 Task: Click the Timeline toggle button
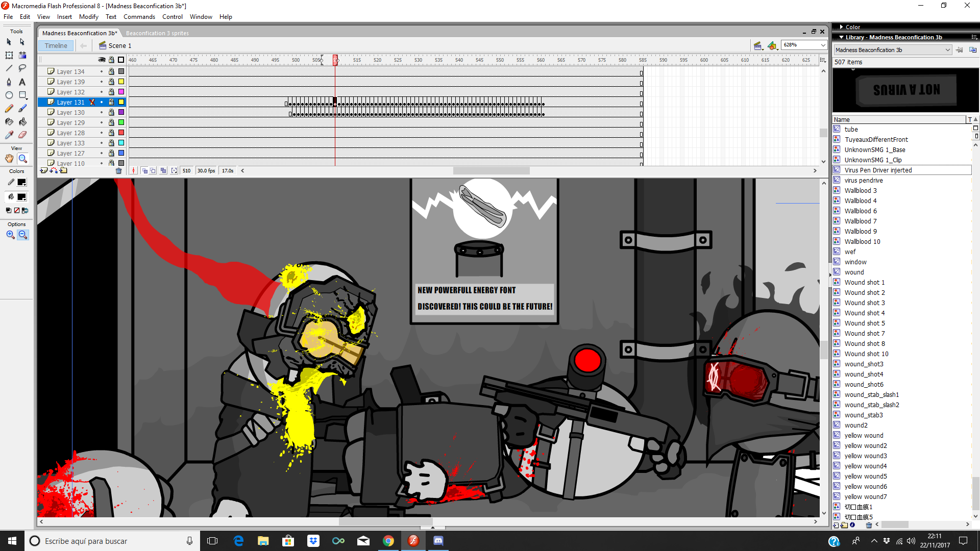click(x=56, y=46)
